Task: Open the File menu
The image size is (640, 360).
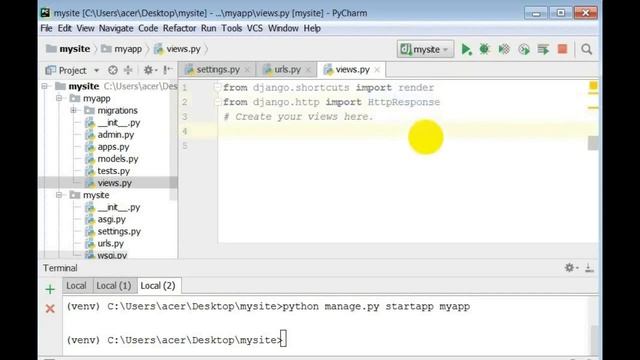Action: (46, 28)
